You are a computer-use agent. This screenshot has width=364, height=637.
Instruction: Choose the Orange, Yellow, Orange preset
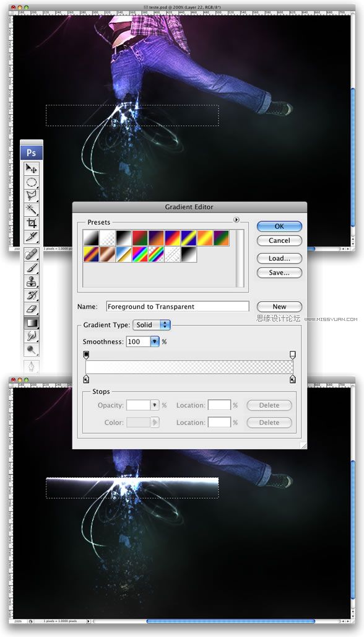click(204, 238)
